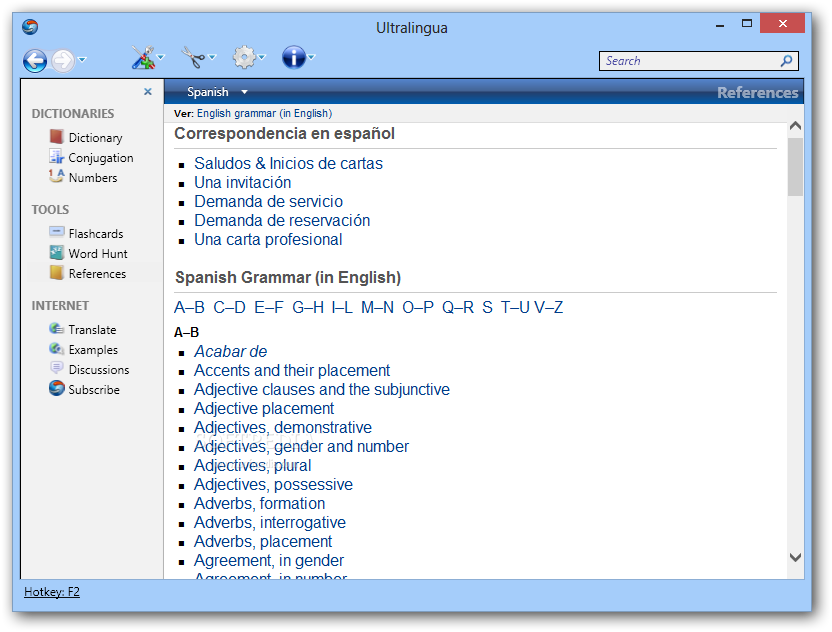Jump to M–N grammar section
The image size is (832, 632).
click(x=377, y=307)
